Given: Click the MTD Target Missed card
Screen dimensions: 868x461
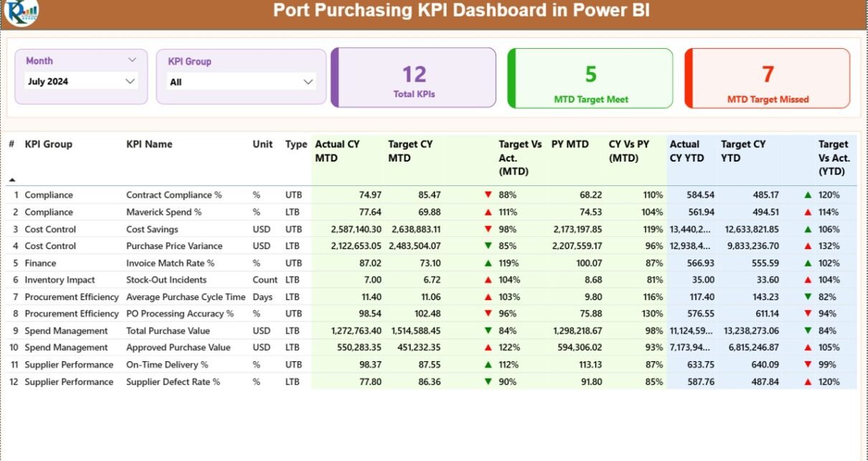Looking at the screenshot, I should coord(768,78).
